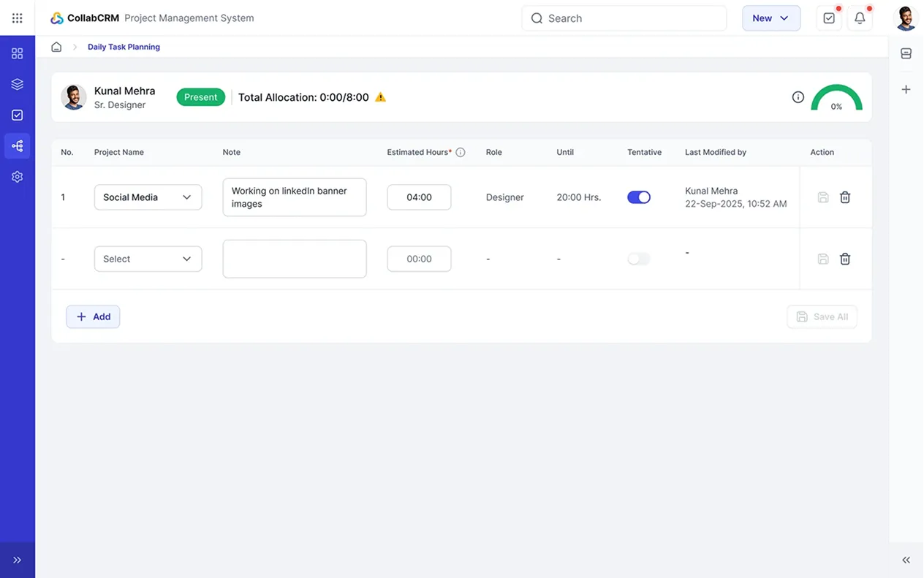This screenshot has height=578, width=924.
Task: Open the Select project dropdown
Action: click(148, 259)
